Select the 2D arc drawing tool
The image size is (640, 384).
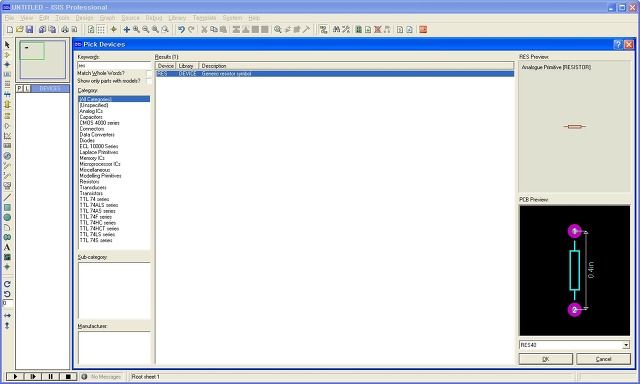(x=7, y=227)
